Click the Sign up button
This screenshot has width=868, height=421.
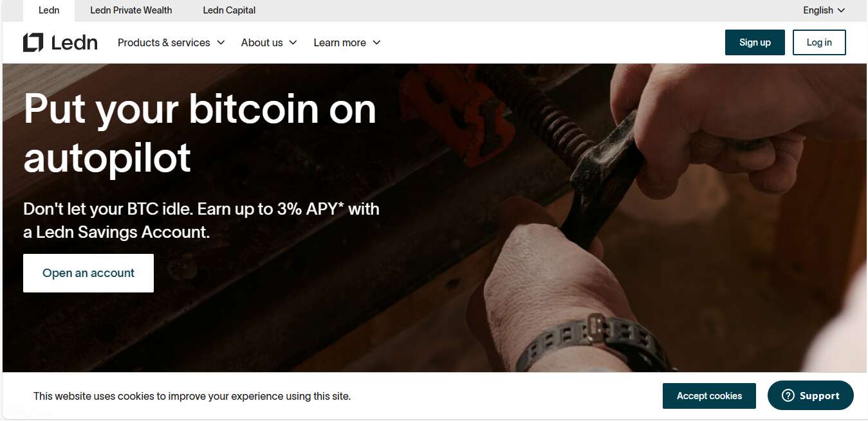coord(755,42)
